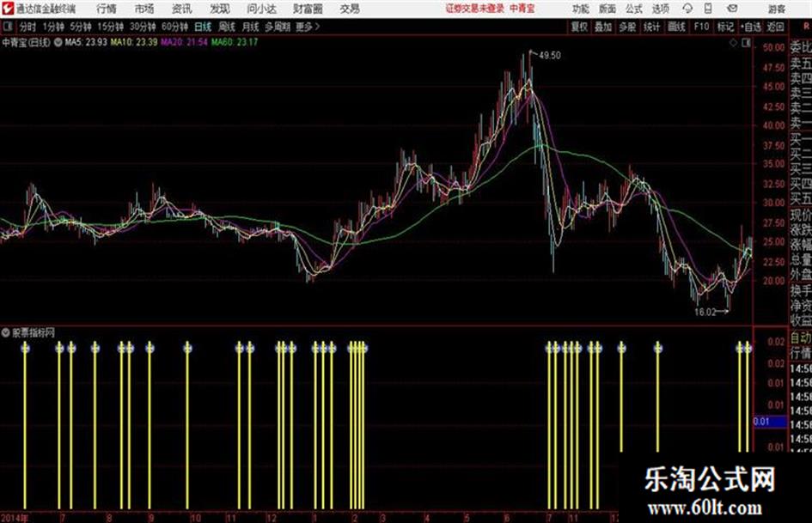
Task: Open the 功能 menu
Action: [x=581, y=9]
